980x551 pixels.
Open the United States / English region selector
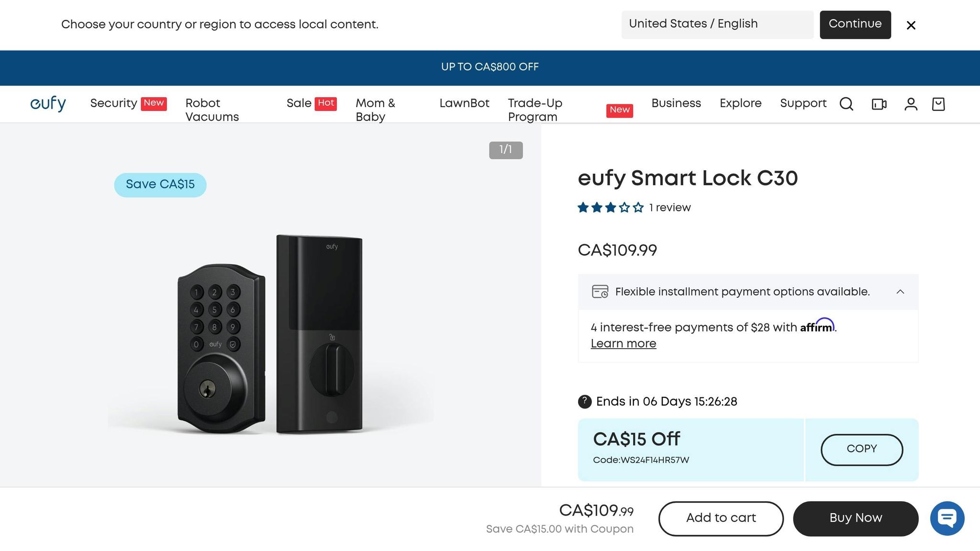click(717, 24)
